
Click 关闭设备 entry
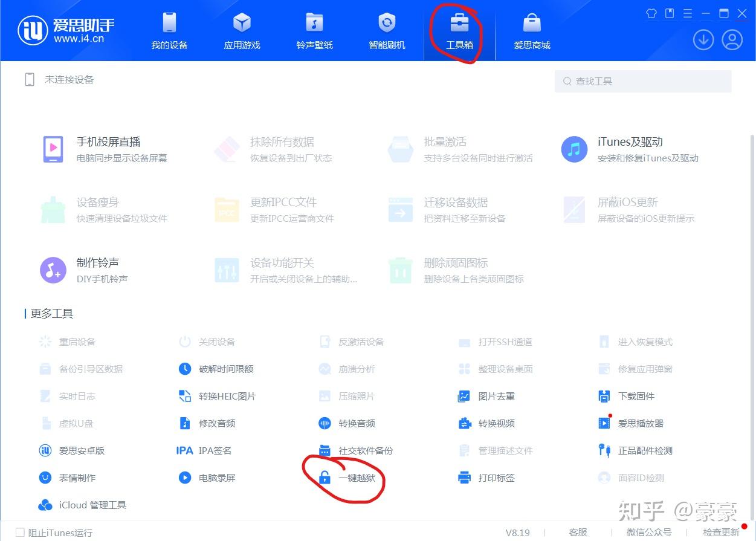(207, 342)
